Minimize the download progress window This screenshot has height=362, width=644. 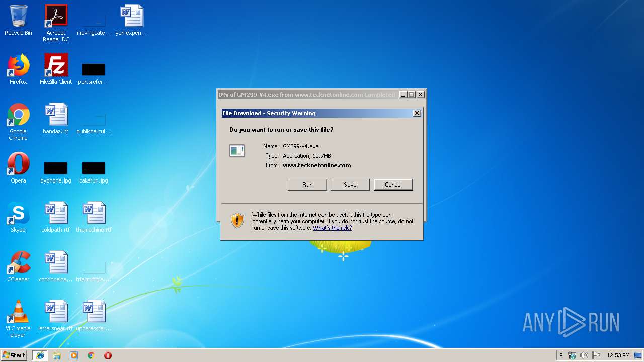click(403, 95)
